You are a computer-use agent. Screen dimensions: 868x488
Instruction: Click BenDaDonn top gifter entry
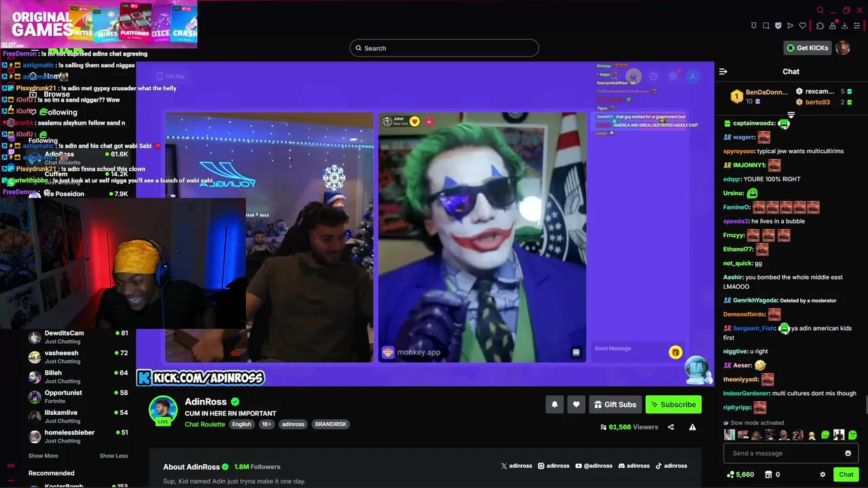[759, 96]
